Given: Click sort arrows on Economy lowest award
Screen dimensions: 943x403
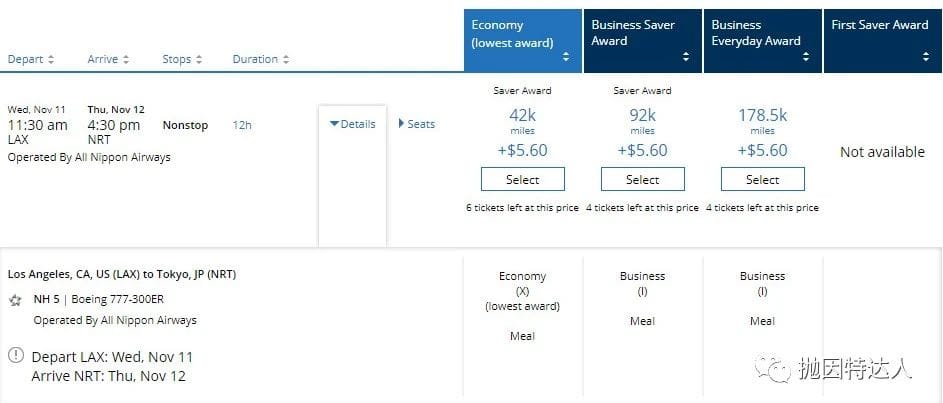Looking at the screenshot, I should [x=566, y=57].
